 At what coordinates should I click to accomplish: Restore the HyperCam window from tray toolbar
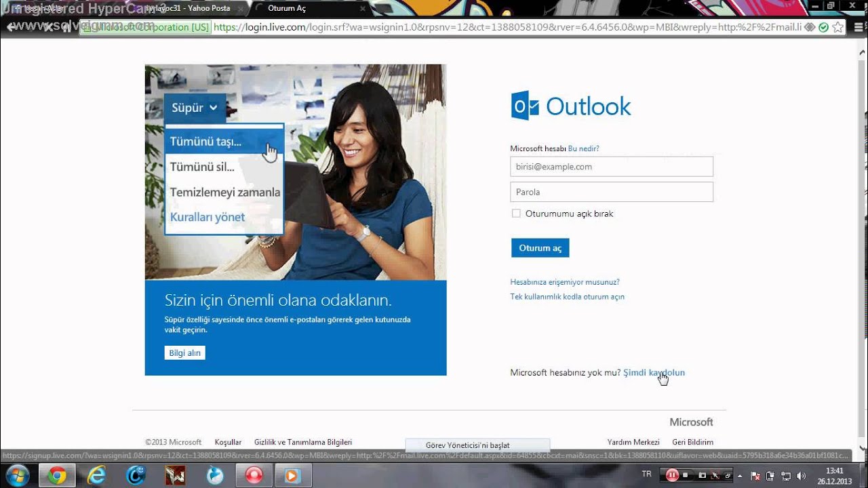click(x=728, y=476)
